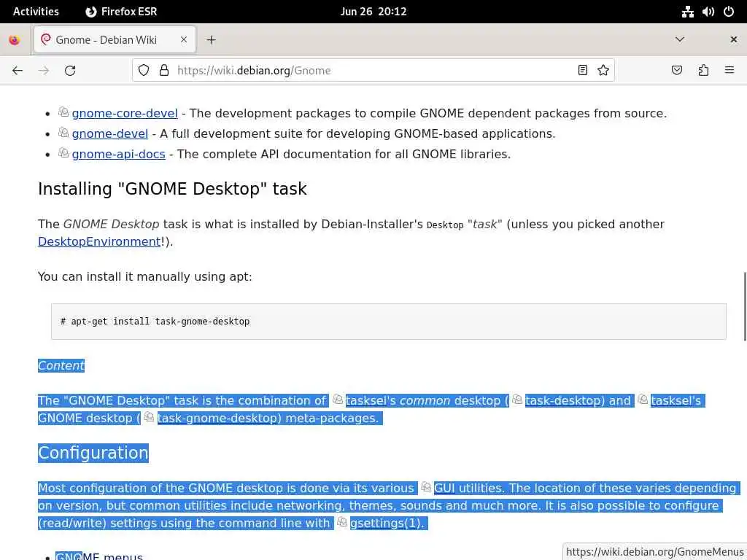This screenshot has height=560, width=747.
Task: Click icon before tasksel's common desktop
Action: (x=338, y=400)
